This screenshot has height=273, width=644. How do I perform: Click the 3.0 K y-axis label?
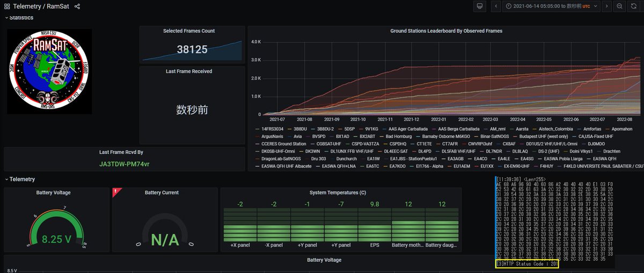point(256,60)
